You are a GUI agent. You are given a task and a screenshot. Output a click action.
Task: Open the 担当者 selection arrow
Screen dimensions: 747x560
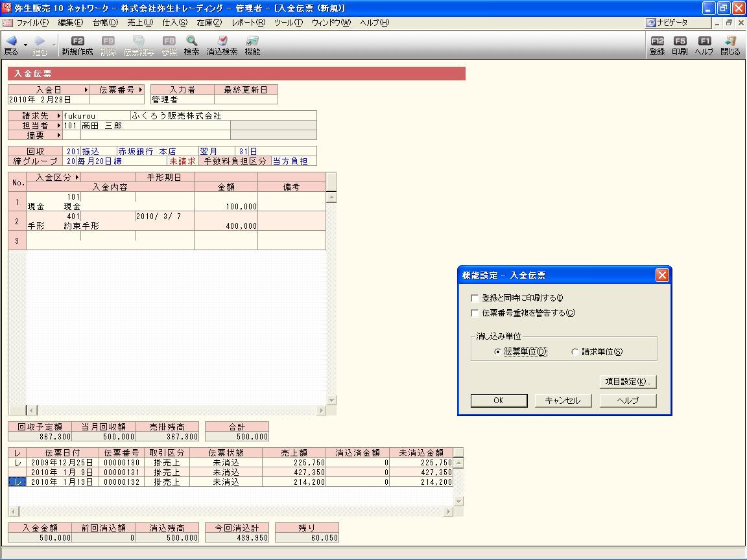tap(58, 125)
